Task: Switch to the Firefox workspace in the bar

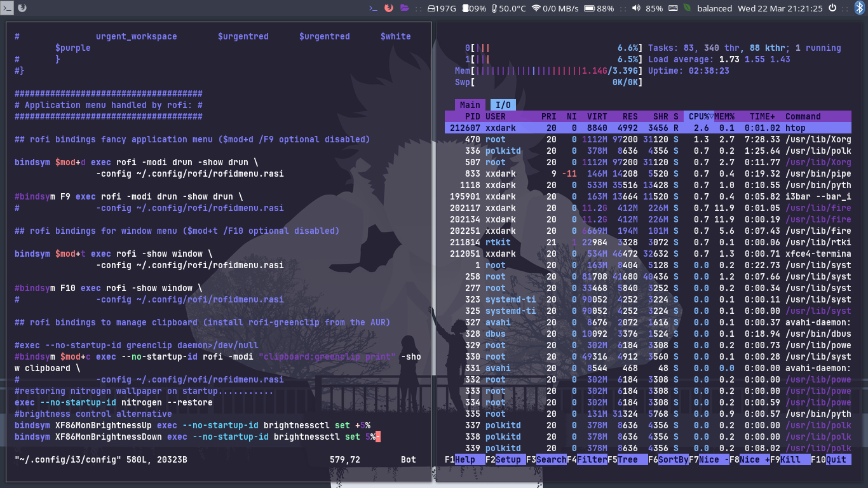Action: click(x=22, y=8)
